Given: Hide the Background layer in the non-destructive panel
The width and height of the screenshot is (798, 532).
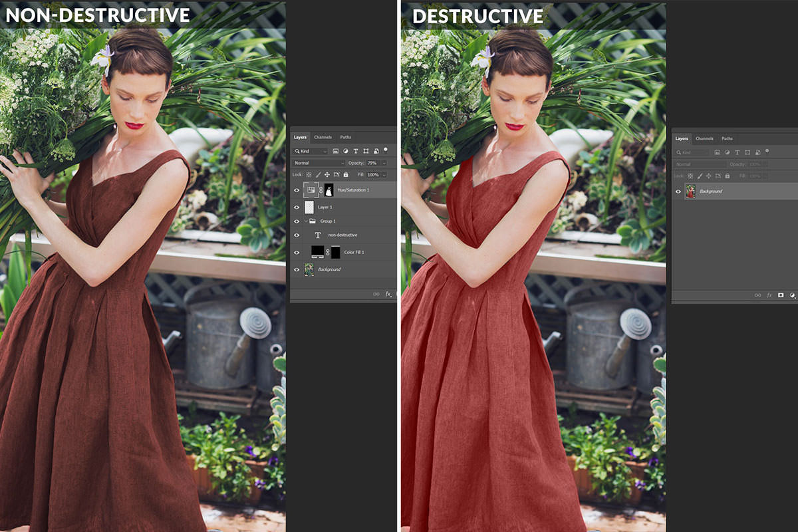Looking at the screenshot, I should pos(297,269).
